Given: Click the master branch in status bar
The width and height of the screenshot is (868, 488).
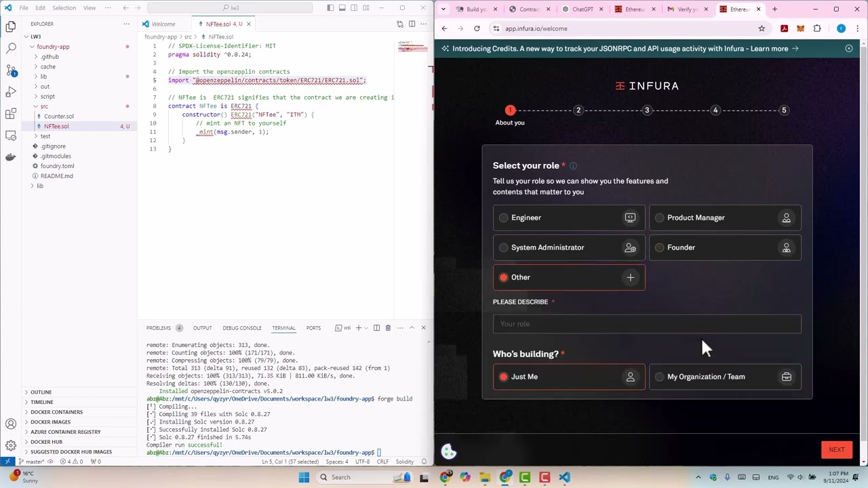Looking at the screenshot, I should [33, 462].
